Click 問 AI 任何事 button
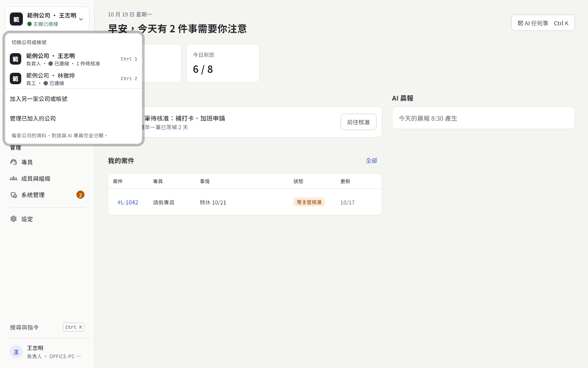 click(x=543, y=23)
